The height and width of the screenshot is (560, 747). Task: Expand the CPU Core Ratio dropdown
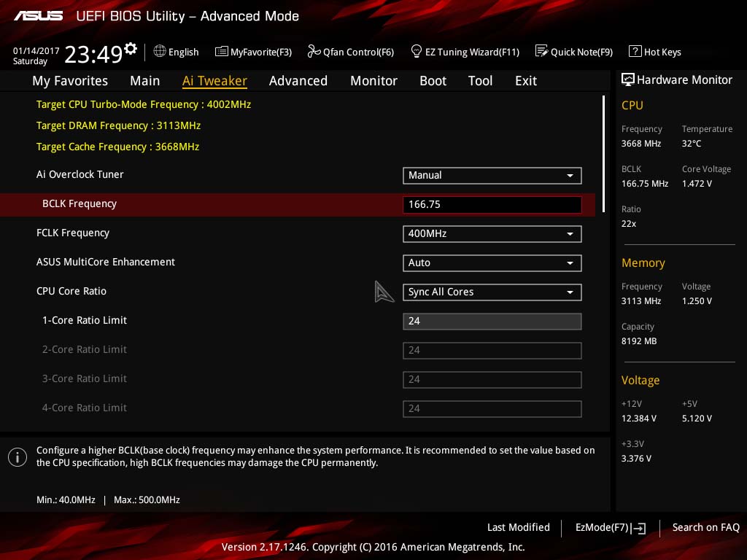pos(492,292)
